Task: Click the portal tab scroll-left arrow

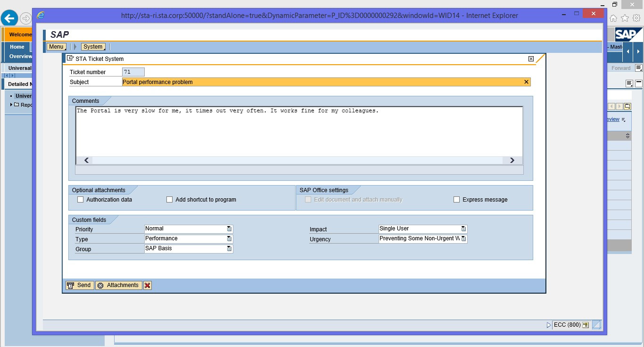Action: 627,51
